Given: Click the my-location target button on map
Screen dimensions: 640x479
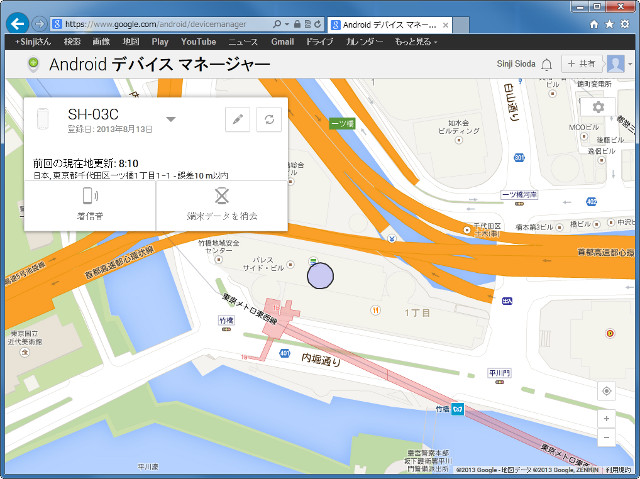Looking at the screenshot, I should click(x=607, y=391).
